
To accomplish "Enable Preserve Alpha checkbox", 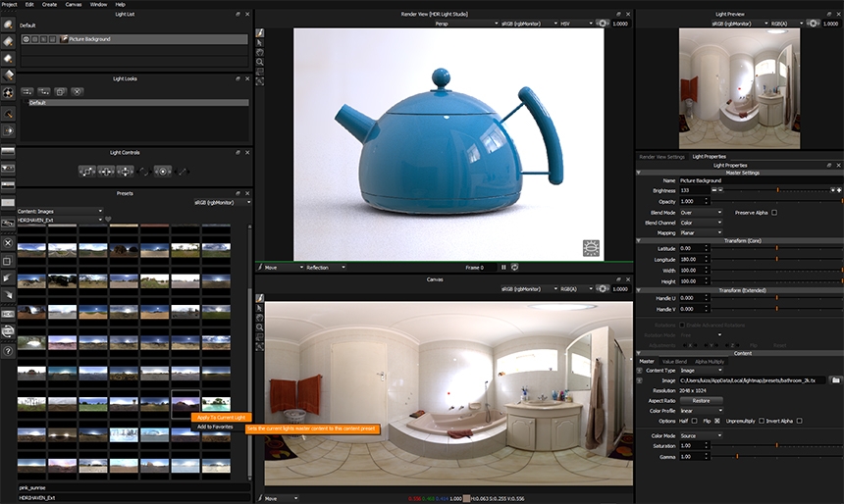I will point(774,213).
